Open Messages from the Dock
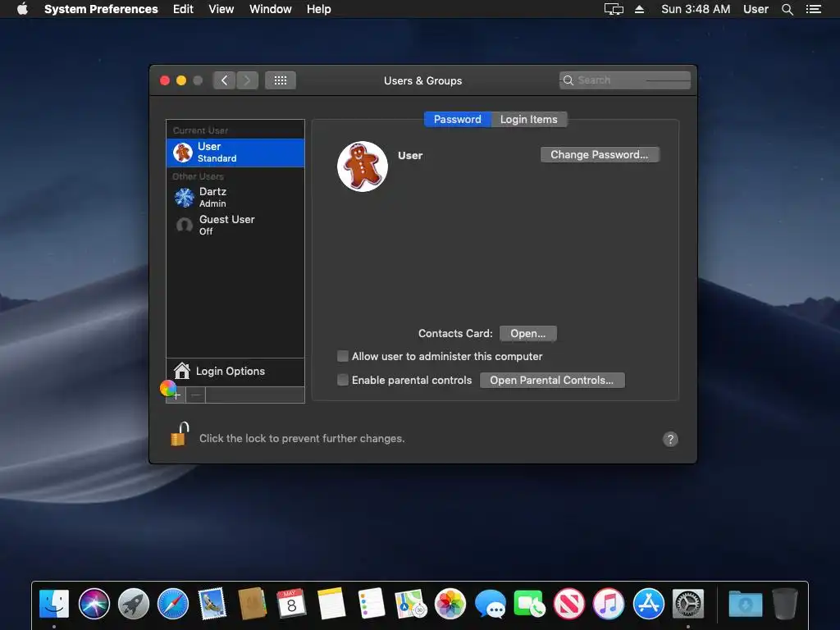The image size is (840, 630). 490,604
